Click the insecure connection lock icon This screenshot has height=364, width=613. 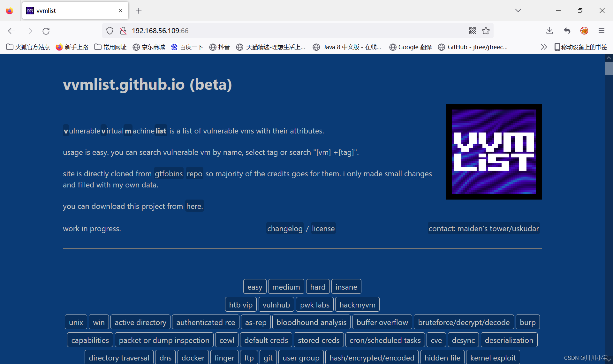click(x=123, y=31)
